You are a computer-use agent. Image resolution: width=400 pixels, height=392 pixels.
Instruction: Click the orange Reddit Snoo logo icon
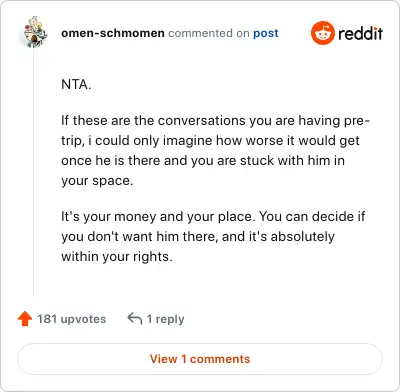coord(322,33)
